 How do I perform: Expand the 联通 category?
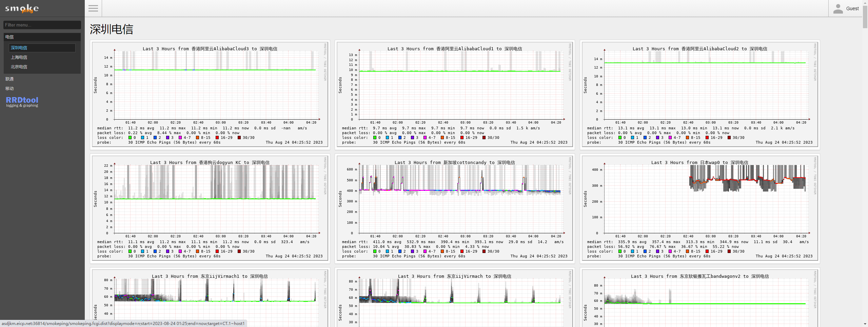click(9, 79)
